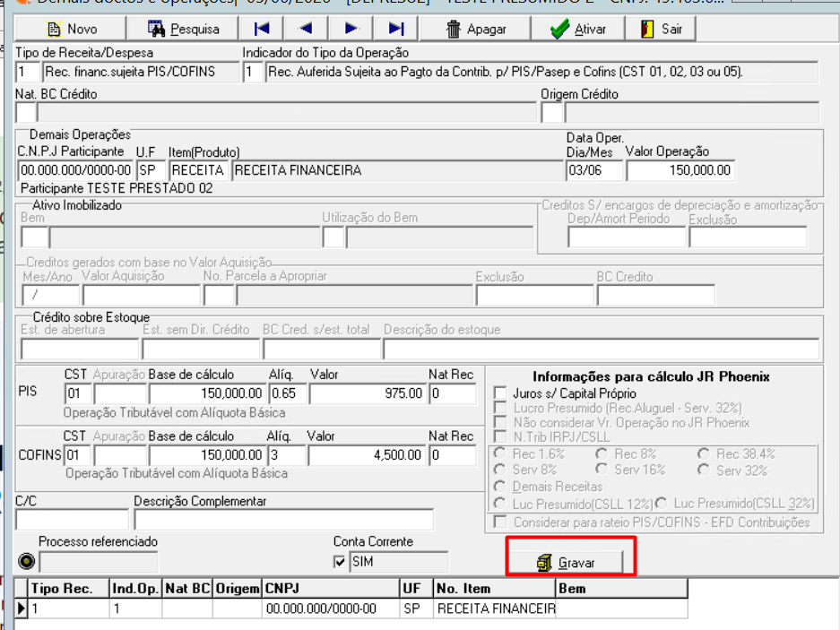
Task: Click COFINS Nat Rec field
Action: (x=453, y=455)
